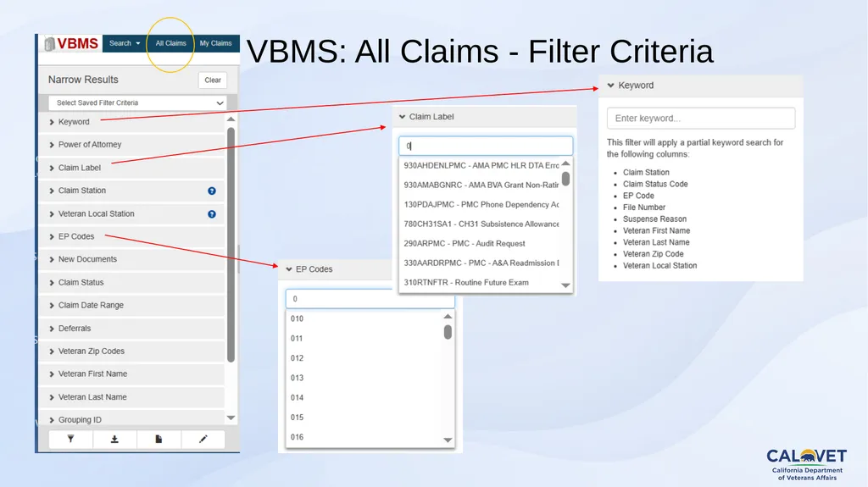Click the VBMS logo
Viewport: 868px width, 487px height.
pos(71,43)
